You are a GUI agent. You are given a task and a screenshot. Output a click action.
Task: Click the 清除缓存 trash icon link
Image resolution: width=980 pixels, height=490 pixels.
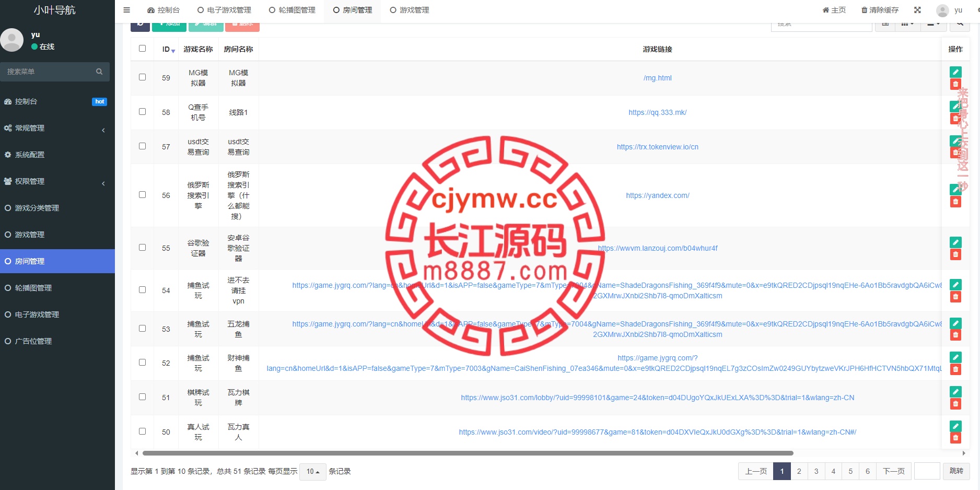880,10
